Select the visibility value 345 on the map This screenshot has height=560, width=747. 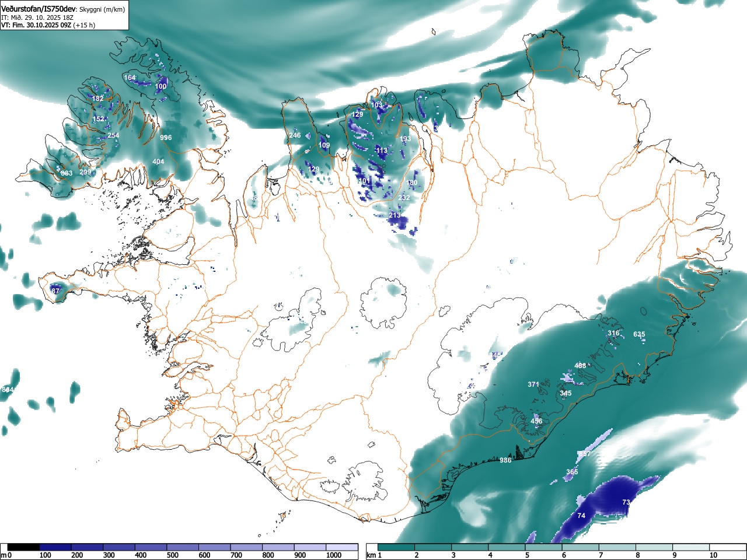[x=566, y=393]
